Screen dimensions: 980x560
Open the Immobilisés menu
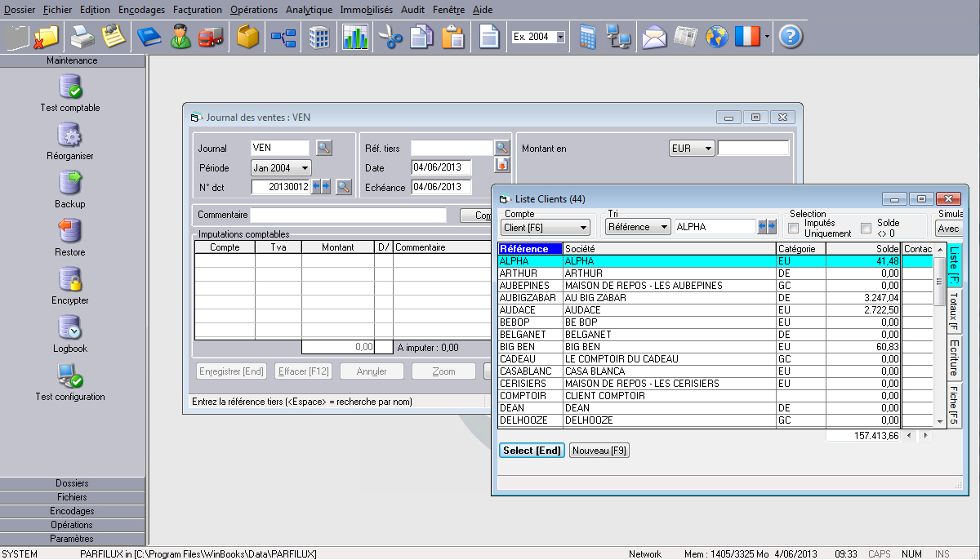tap(366, 10)
